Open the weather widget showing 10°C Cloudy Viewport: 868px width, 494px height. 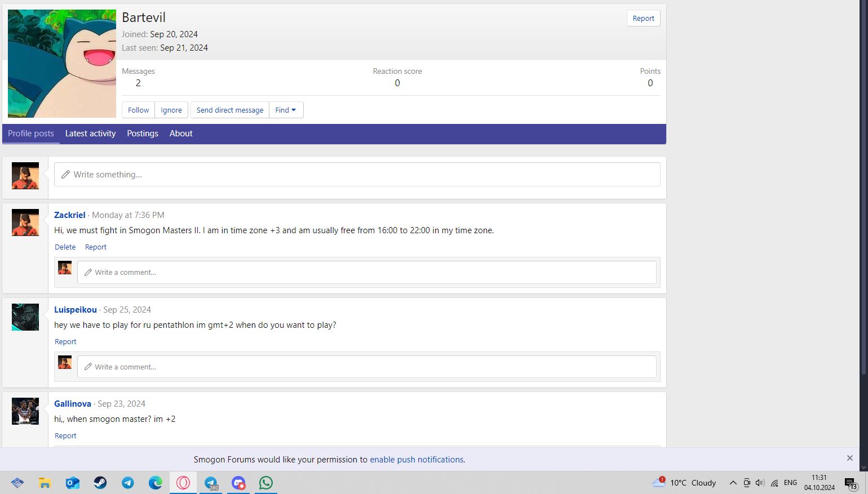point(684,483)
